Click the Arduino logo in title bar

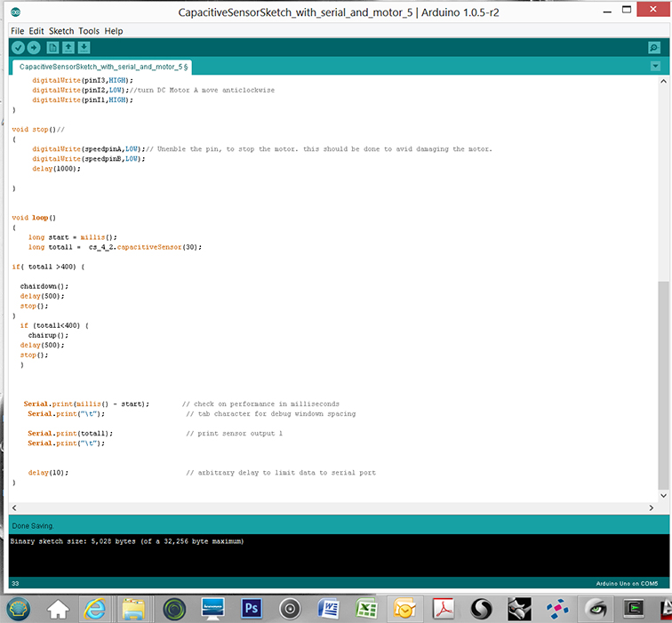point(15,12)
